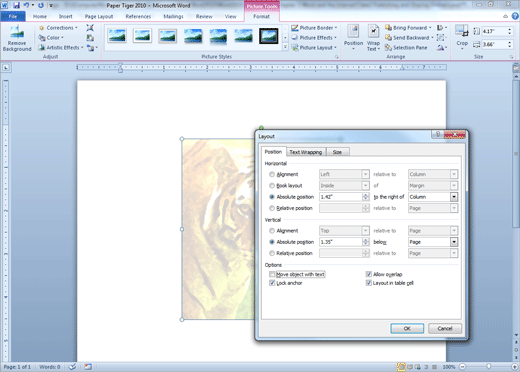
Task: Click the Change Picture icon
Action: point(90,38)
